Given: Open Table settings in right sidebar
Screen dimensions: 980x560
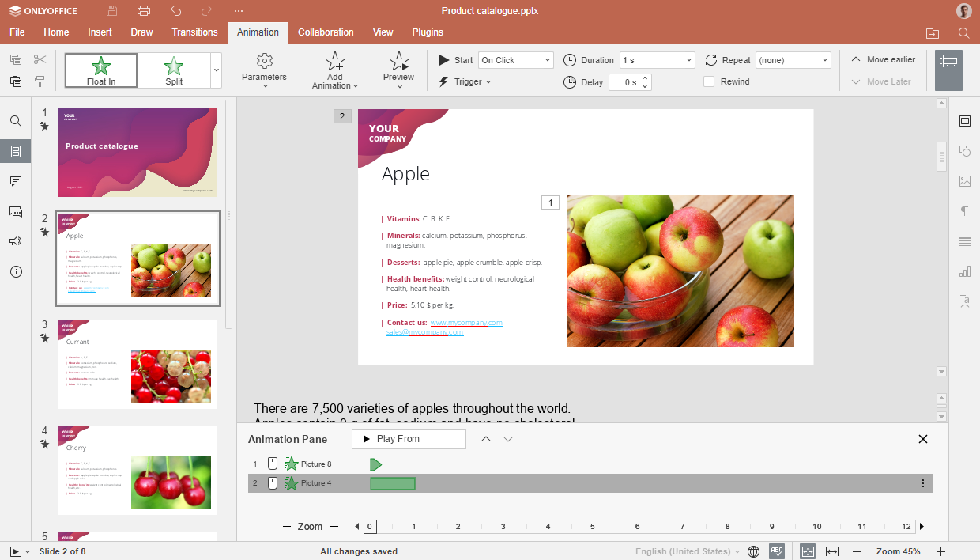Looking at the screenshot, I should tap(964, 241).
